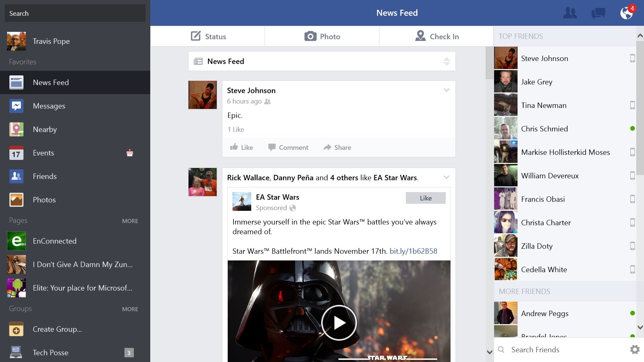Click the Tech Posse 3 badge
The width and height of the screenshot is (644, 362).
pyautogui.click(x=129, y=353)
